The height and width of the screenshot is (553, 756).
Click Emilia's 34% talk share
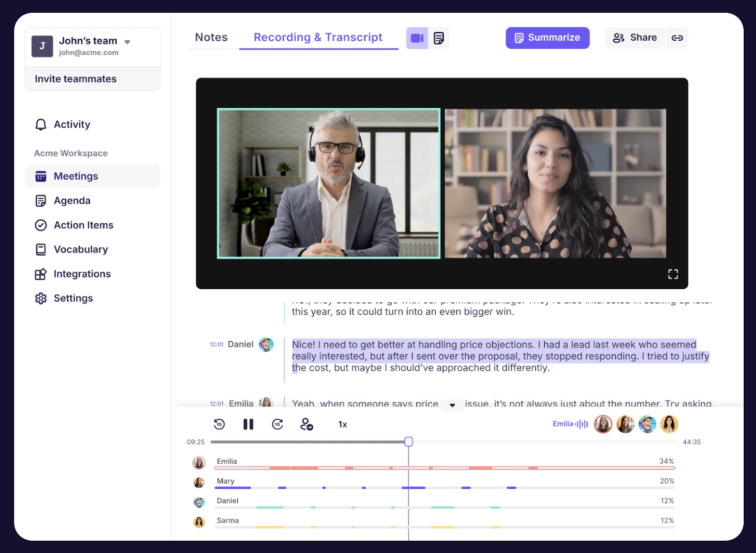tap(667, 461)
